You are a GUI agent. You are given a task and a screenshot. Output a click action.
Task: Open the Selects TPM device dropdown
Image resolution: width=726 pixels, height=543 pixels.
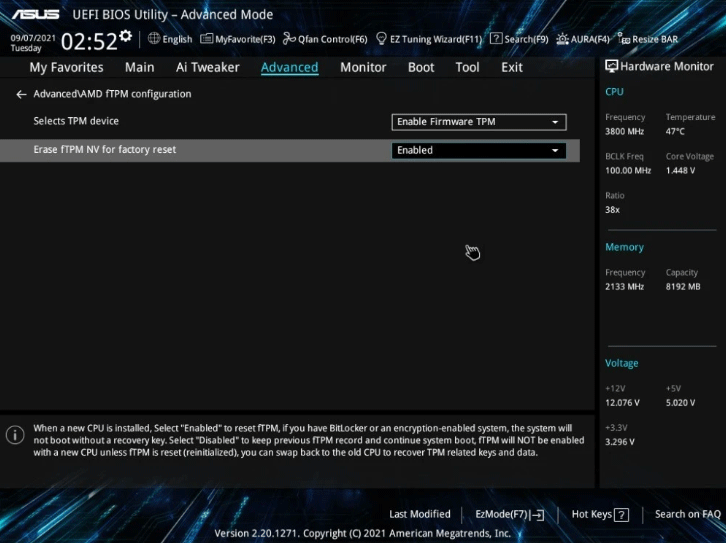(x=479, y=122)
